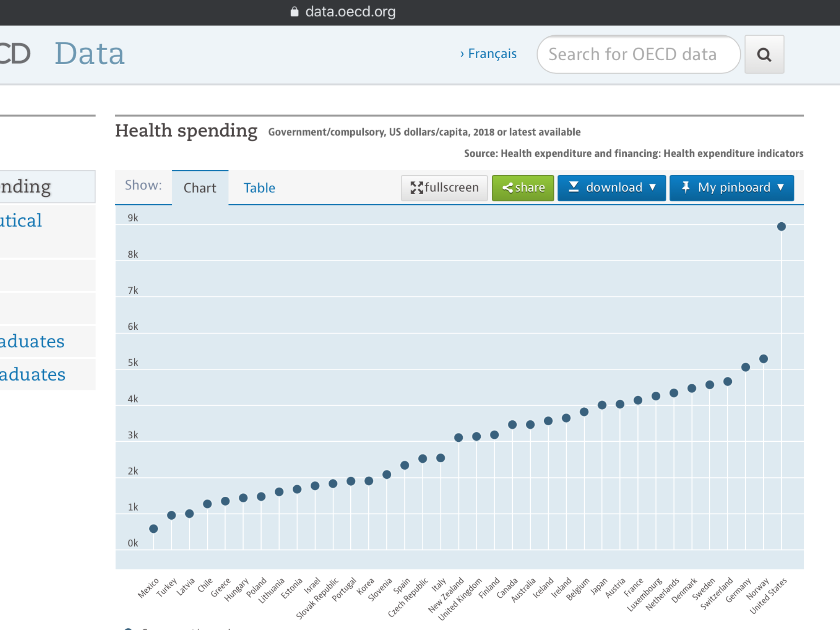Click the 0k y-axis label
The image size is (840, 630).
click(133, 543)
